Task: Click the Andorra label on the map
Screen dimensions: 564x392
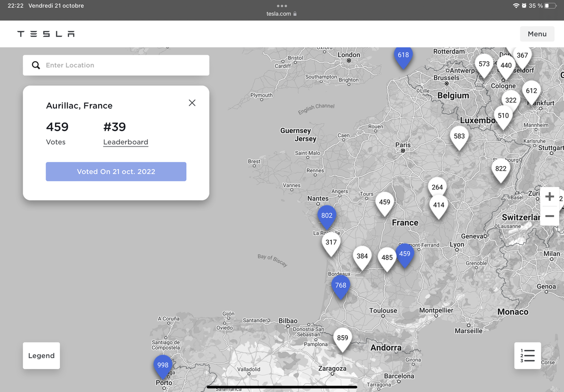Action: point(386,347)
